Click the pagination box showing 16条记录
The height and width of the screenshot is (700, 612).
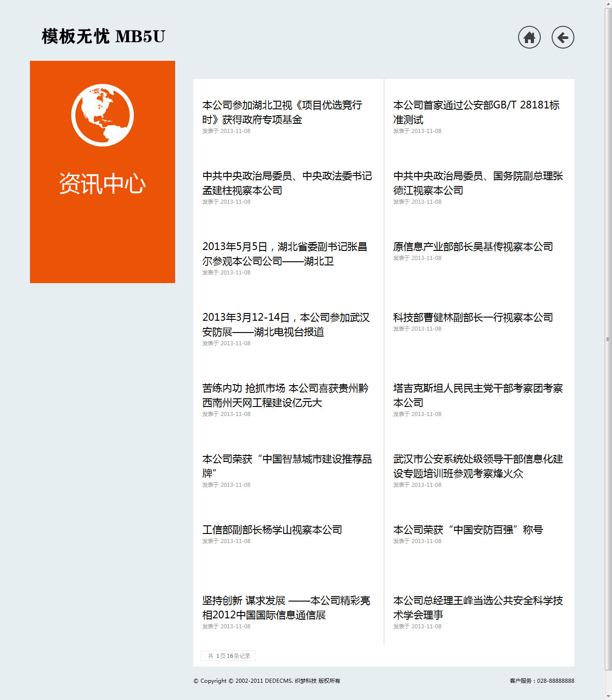click(x=228, y=656)
